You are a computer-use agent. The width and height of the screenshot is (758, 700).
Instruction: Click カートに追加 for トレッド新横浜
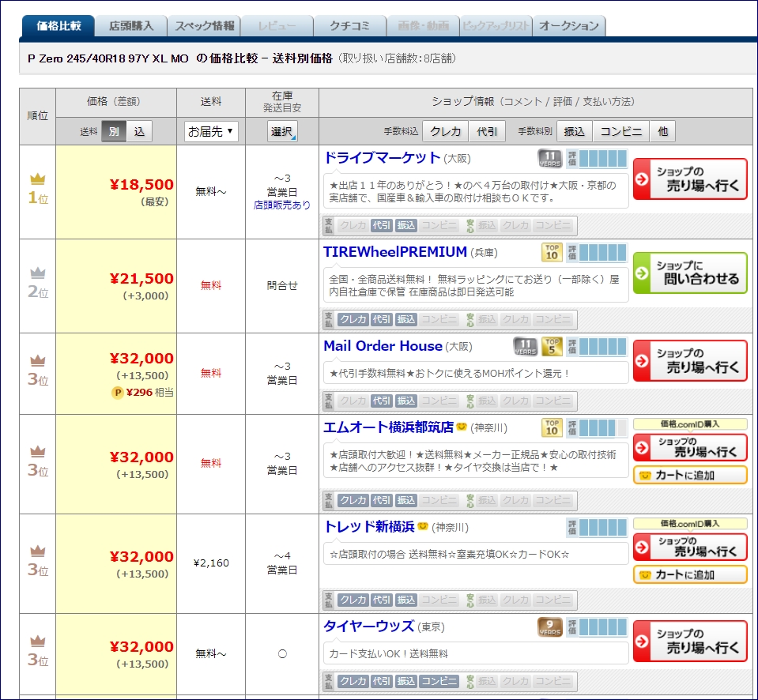pos(690,575)
